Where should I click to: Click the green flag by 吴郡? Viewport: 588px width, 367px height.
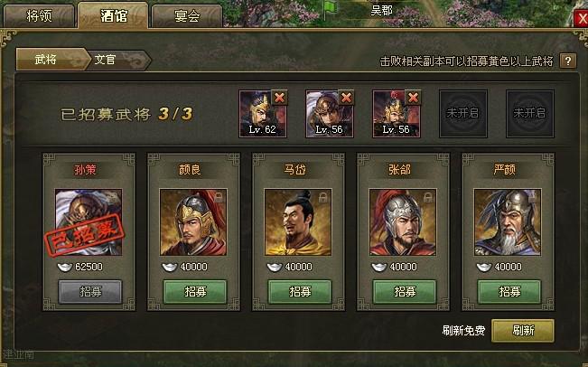pyautogui.click(x=330, y=8)
